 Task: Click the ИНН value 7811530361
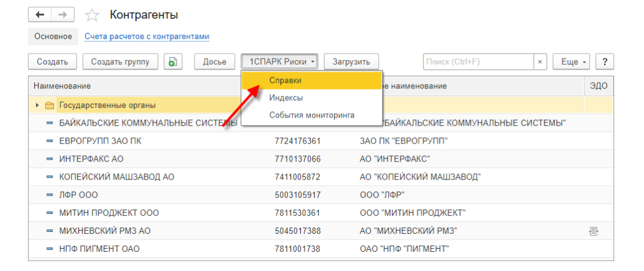point(298,213)
